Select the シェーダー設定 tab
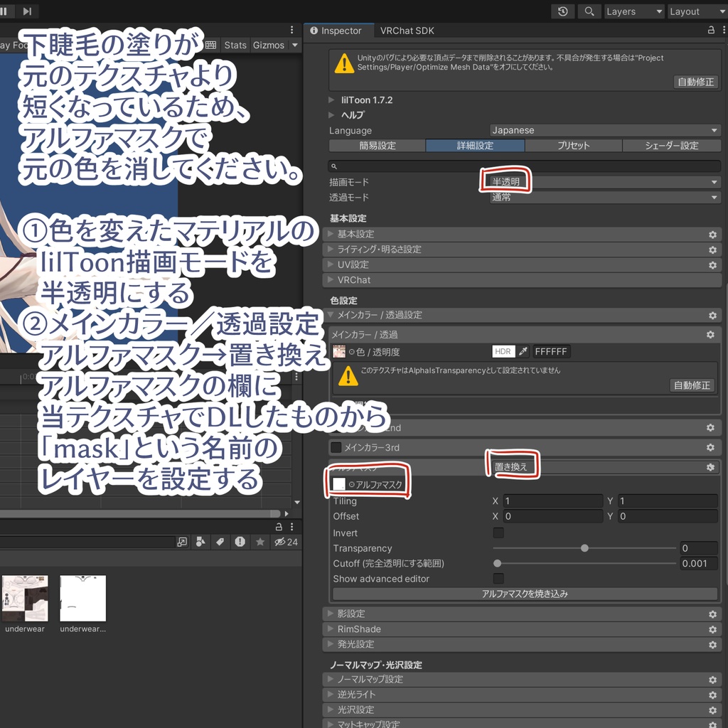 (671, 146)
